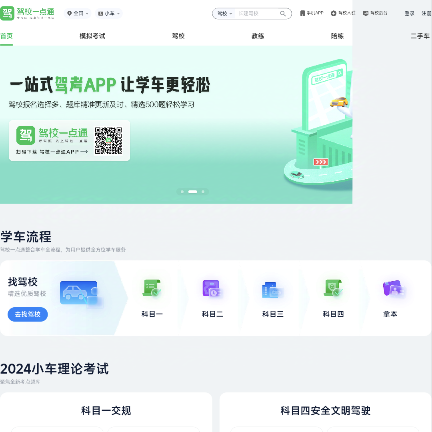Click the 2024小车理论考试 heading

[x=54, y=369]
